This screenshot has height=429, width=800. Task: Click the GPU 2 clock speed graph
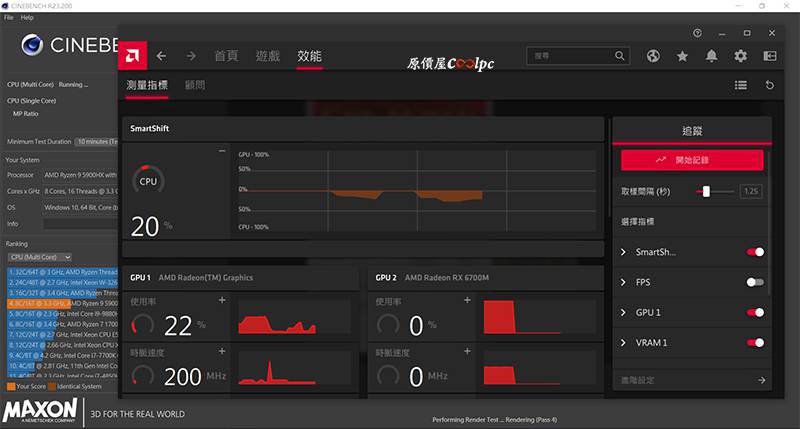pos(540,368)
